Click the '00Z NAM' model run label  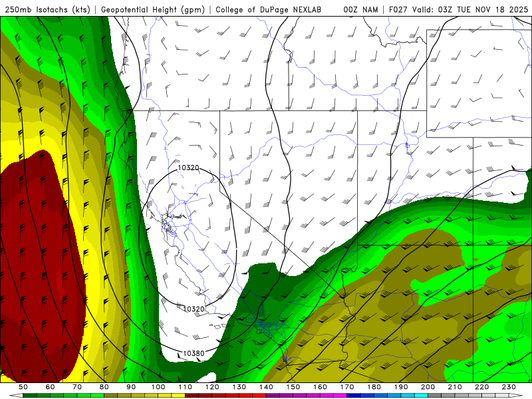tap(360, 10)
